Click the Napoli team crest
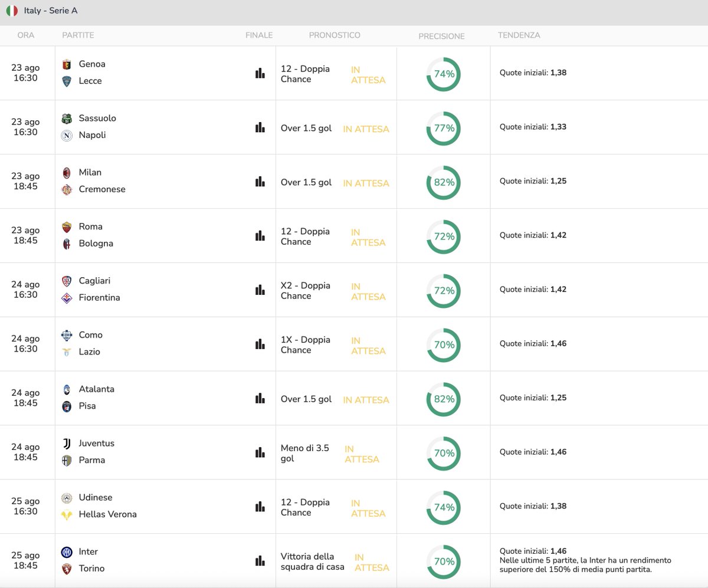Viewport: 708px width, 588px height. coord(67,136)
